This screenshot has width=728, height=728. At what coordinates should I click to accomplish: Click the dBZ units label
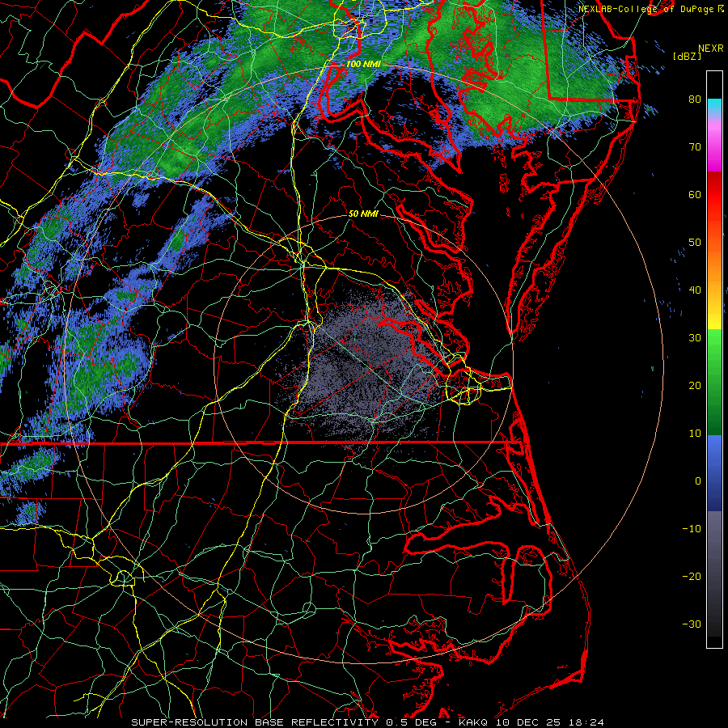[x=687, y=57]
